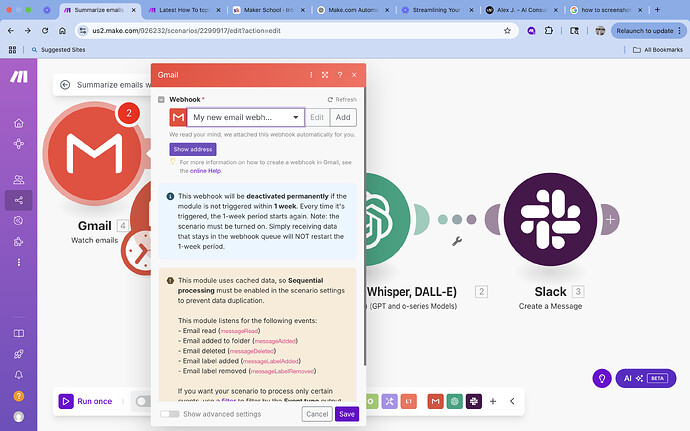The width and height of the screenshot is (690, 431).
Task: Click the OpenAI module on the canvas
Action: (387, 219)
